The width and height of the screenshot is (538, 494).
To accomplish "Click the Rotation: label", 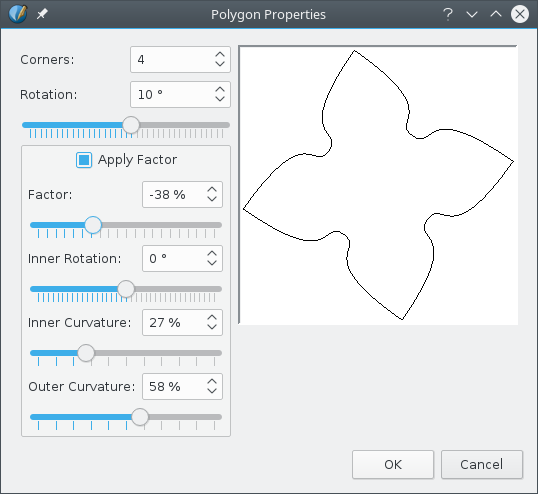I will click(x=49, y=95).
